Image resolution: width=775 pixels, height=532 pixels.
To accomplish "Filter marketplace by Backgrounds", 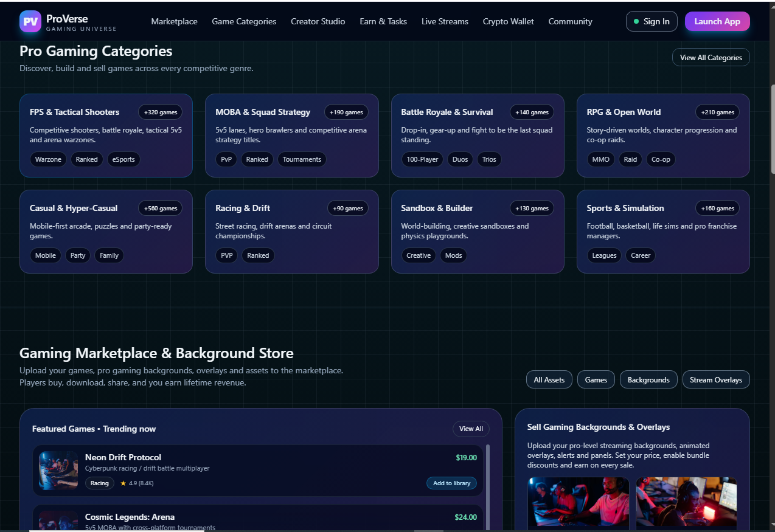I will point(648,380).
